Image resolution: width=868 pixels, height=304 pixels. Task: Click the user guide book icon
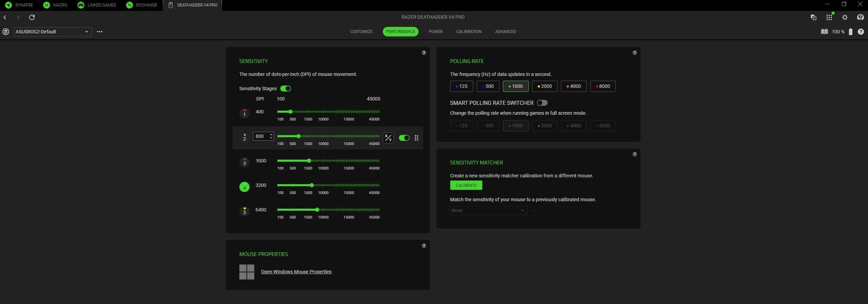(824, 32)
